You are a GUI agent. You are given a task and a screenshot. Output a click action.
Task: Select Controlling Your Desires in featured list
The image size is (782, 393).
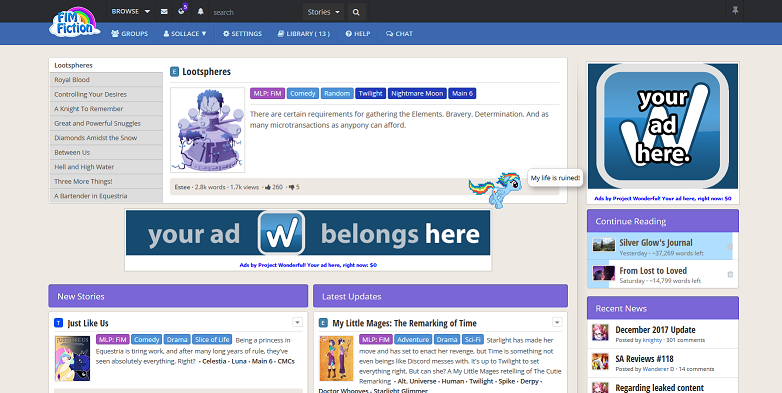[x=106, y=94]
